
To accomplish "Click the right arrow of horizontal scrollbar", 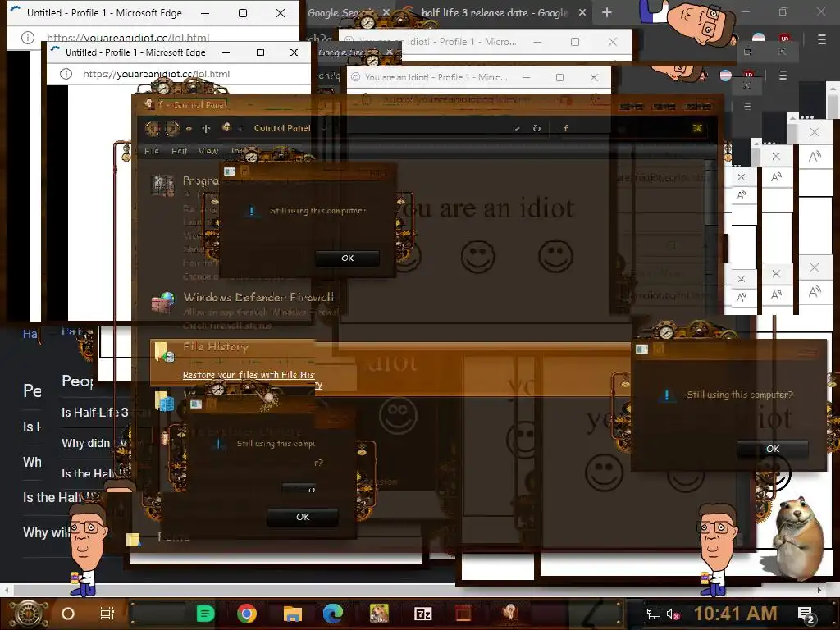I will coord(819,590).
